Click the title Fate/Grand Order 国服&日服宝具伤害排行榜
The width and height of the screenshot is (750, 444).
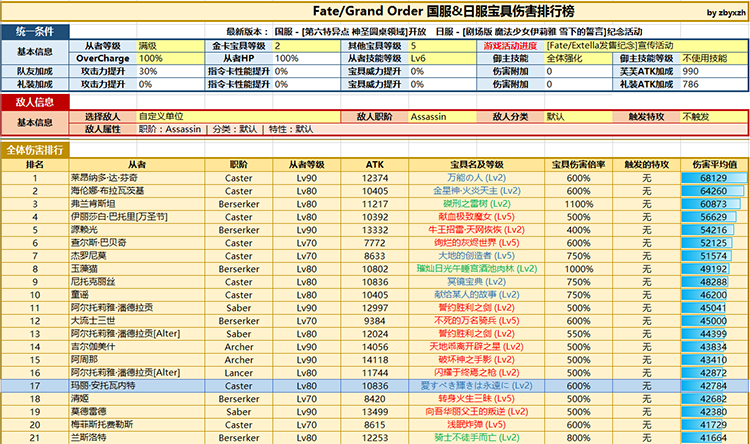(x=443, y=11)
